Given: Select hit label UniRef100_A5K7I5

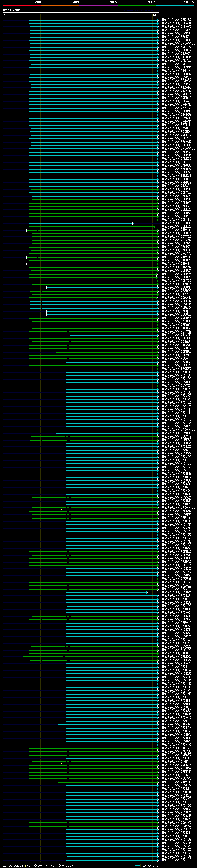Looking at the screenshot, I should click(x=177, y=281).
